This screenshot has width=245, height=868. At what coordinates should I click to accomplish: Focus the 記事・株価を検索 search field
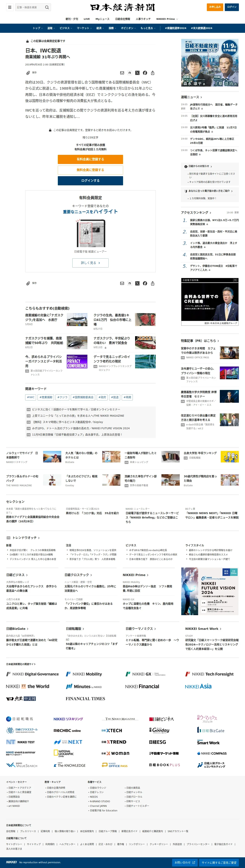tap(30, 7)
